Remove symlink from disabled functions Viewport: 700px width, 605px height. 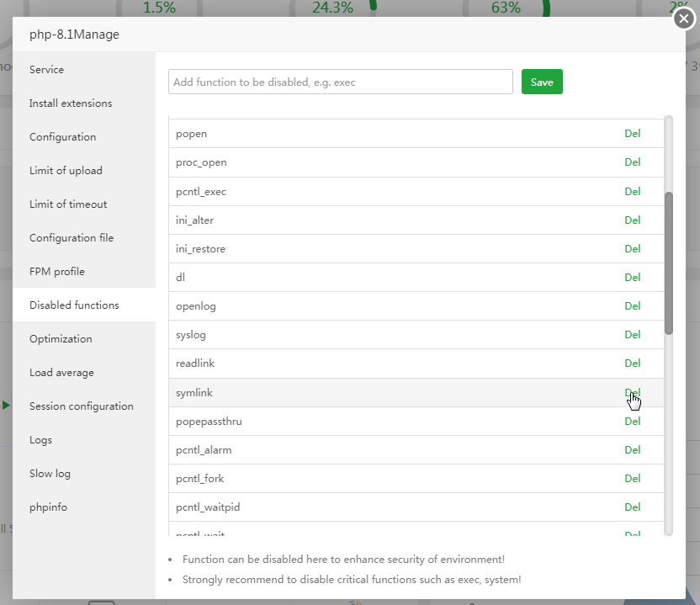point(633,392)
